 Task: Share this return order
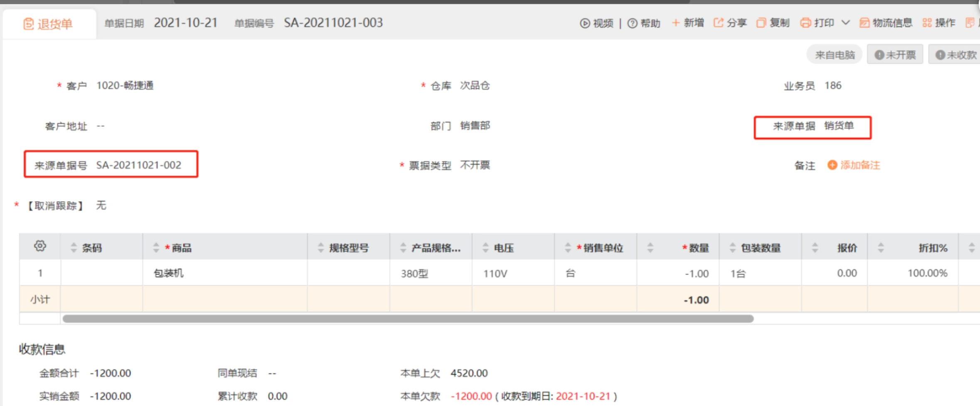(x=730, y=23)
